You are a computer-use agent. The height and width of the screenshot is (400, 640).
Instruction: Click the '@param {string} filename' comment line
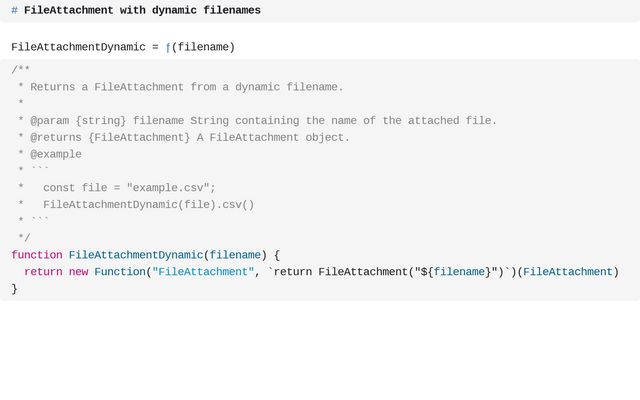[258, 121]
